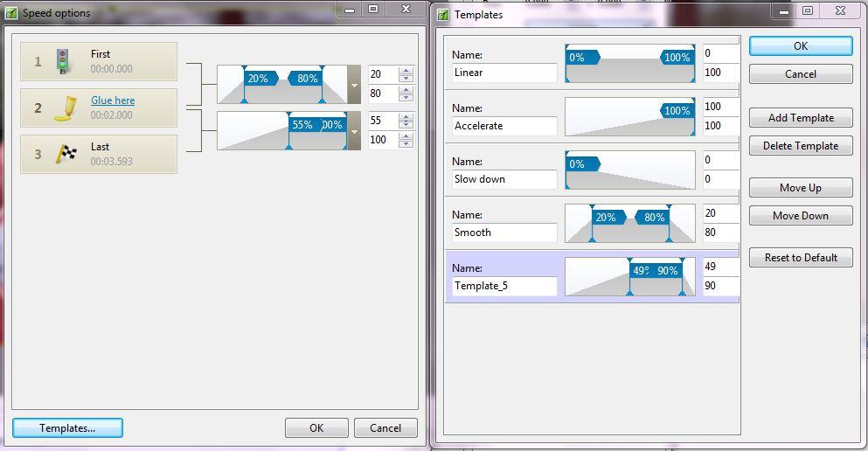Increase the 20 value using the up arrow
Viewport: 868px width, 451px height.
point(406,70)
